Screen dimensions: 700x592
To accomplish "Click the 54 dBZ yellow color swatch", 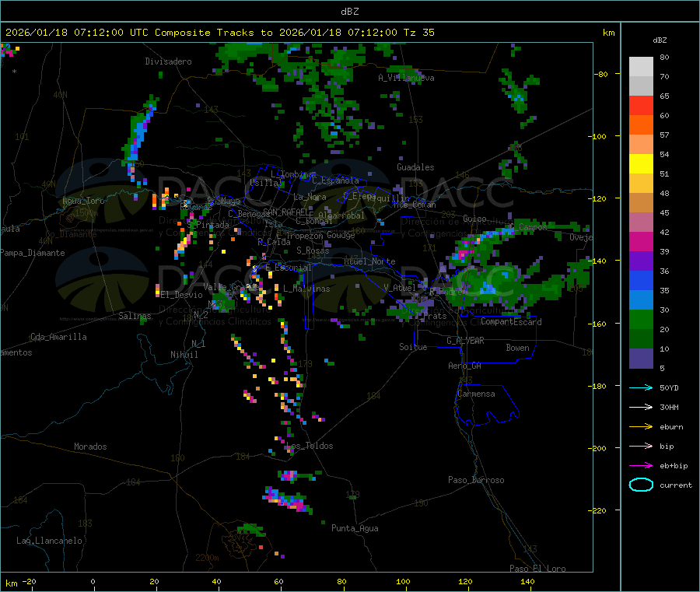I will 641,164.
